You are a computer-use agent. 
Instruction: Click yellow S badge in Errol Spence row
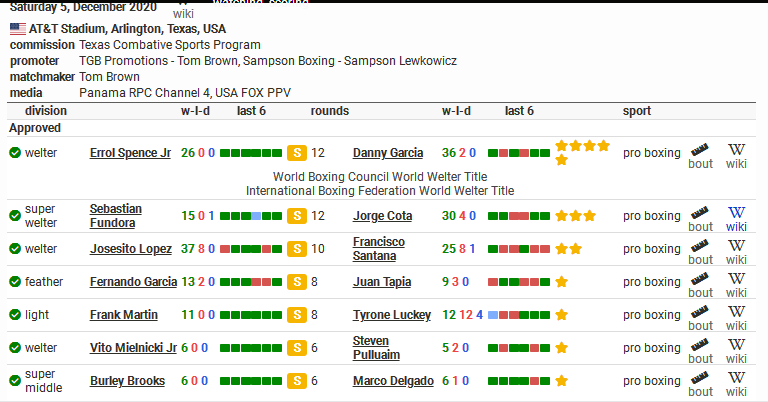[297, 153]
